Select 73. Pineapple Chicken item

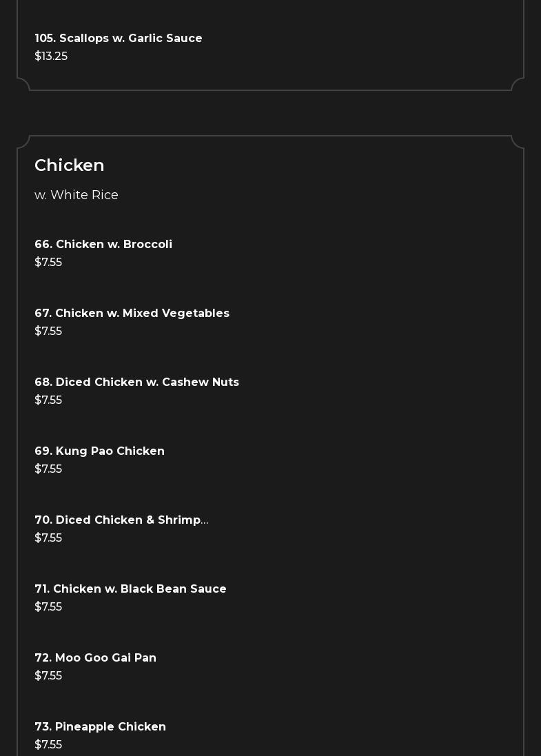[x=100, y=726]
